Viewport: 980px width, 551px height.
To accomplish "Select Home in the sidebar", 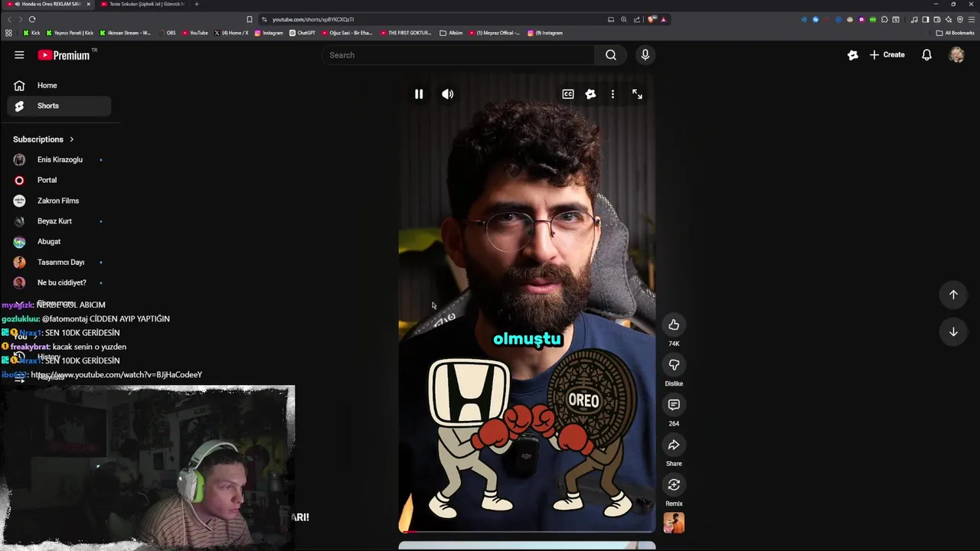I will tap(59, 86).
